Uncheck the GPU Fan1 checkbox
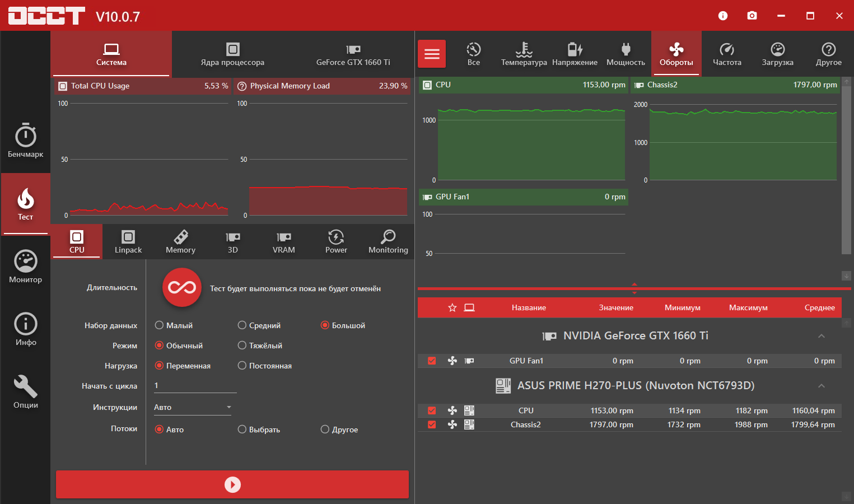 [x=432, y=361]
